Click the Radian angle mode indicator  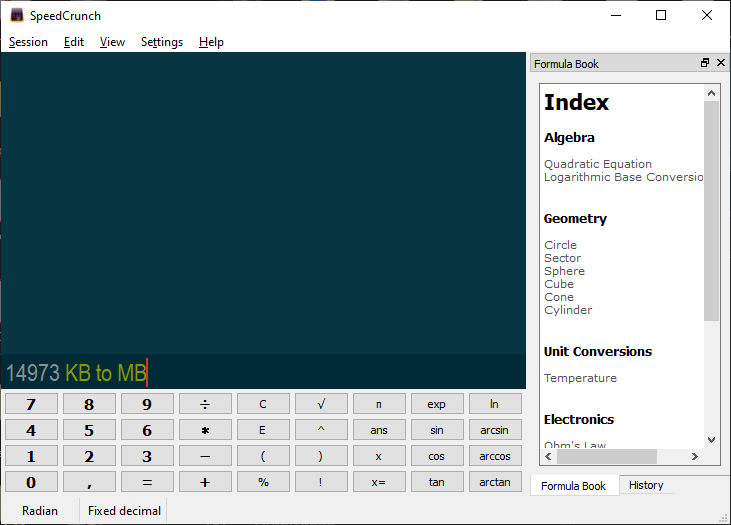(x=40, y=511)
